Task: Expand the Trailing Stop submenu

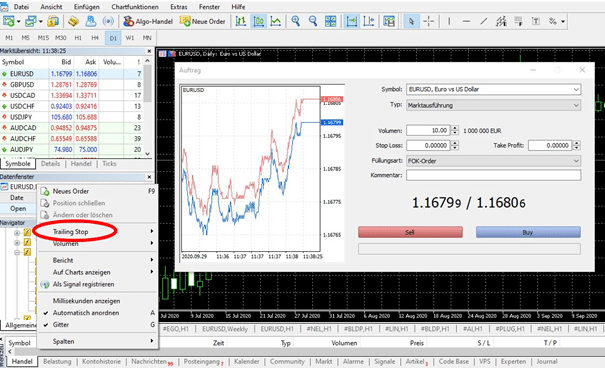Action: click(98, 231)
